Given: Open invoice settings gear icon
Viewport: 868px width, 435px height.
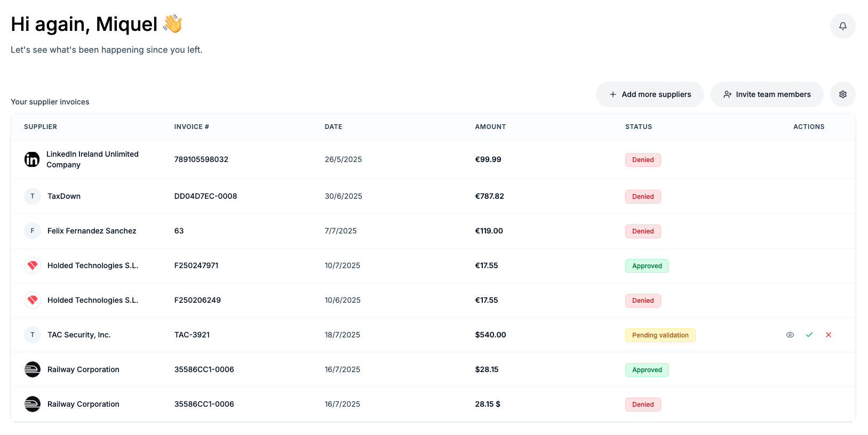Looking at the screenshot, I should point(842,94).
